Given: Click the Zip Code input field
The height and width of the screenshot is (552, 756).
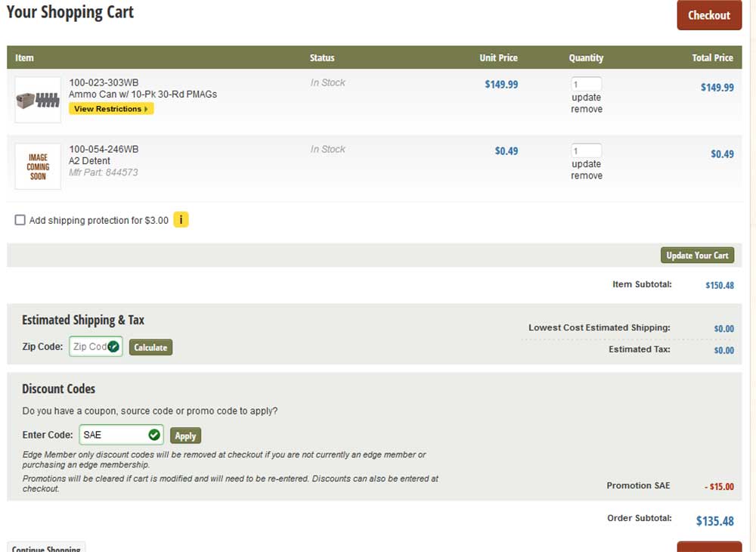Looking at the screenshot, I should pos(88,346).
